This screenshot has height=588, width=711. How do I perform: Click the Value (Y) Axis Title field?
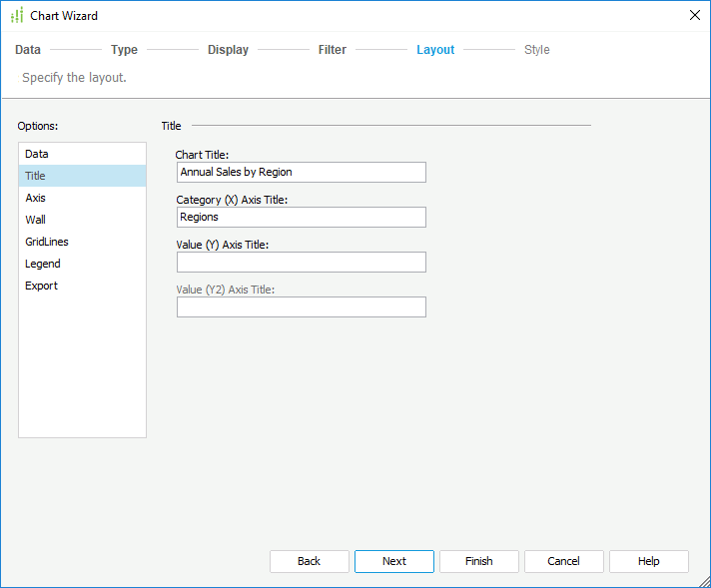(301, 262)
